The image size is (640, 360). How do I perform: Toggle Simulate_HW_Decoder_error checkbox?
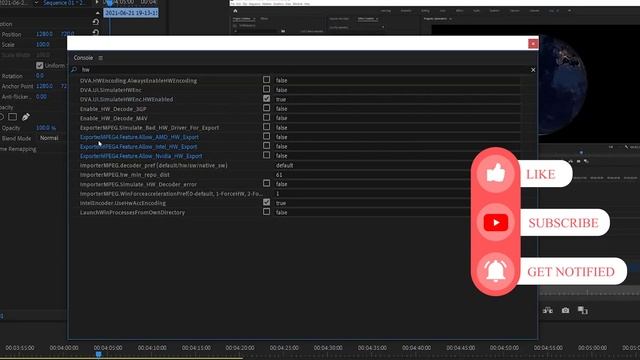click(x=267, y=183)
